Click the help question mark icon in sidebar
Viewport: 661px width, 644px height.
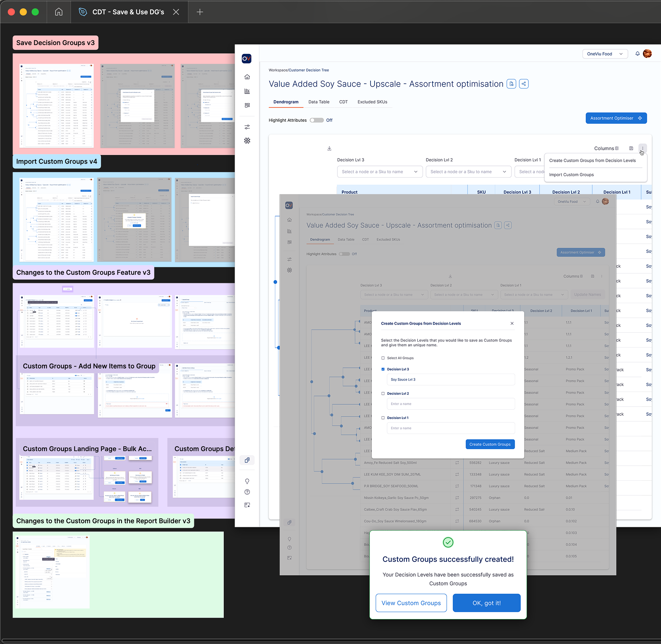tap(247, 492)
